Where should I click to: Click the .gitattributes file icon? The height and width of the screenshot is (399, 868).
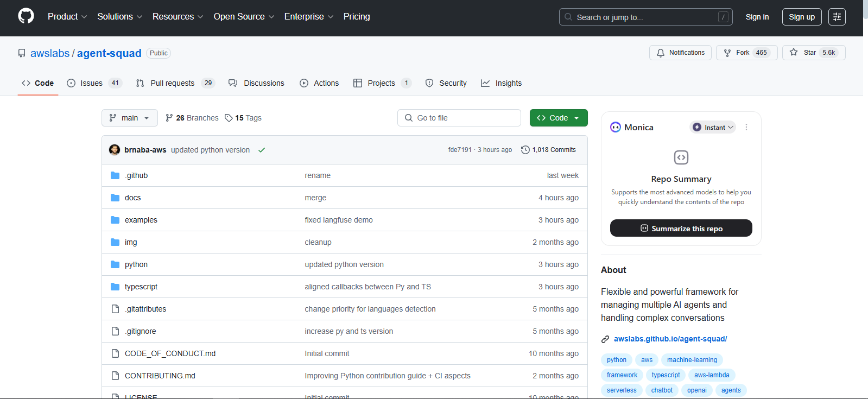tap(115, 309)
